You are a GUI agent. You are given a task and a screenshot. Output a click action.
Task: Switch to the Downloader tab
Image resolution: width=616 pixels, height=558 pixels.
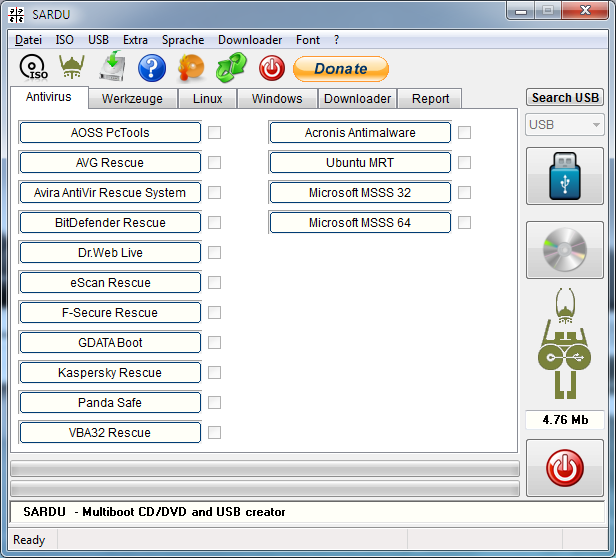point(358,98)
